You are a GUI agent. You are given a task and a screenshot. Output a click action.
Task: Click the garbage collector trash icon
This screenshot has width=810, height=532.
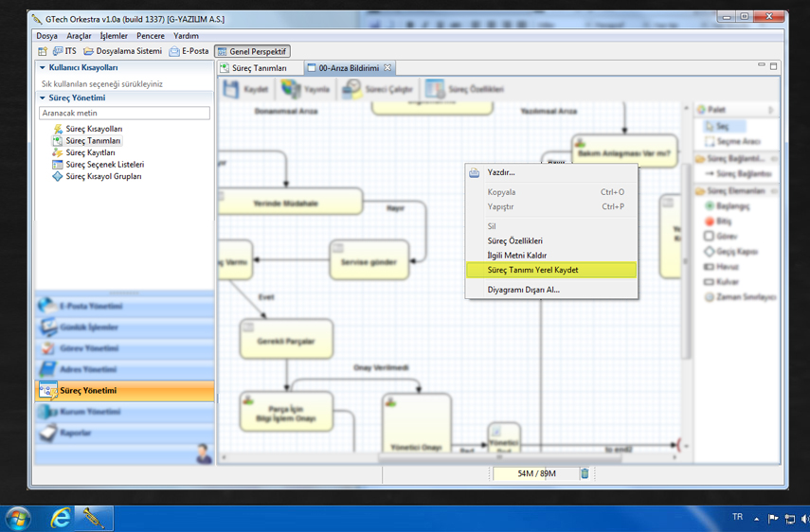(585, 473)
